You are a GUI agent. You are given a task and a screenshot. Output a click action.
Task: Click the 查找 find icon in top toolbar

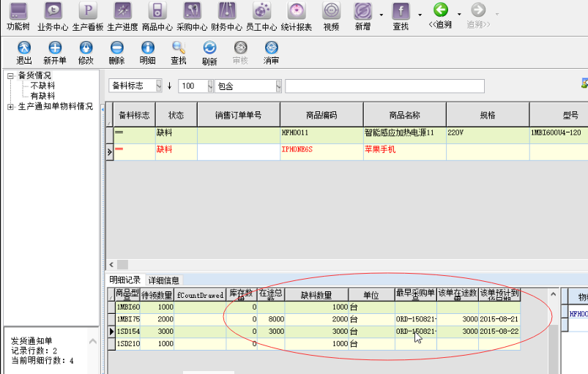tap(401, 16)
